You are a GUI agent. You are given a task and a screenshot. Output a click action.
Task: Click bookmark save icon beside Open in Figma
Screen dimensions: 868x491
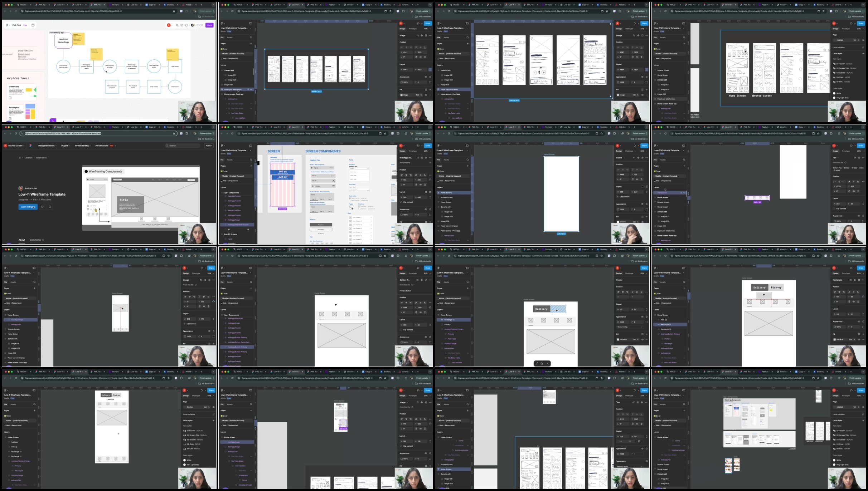pos(49,207)
